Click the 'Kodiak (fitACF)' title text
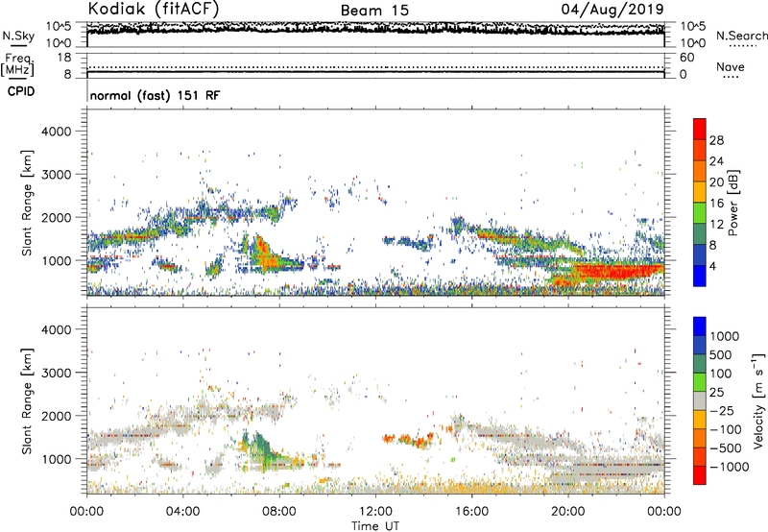The width and height of the screenshot is (768, 532). coord(154,9)
